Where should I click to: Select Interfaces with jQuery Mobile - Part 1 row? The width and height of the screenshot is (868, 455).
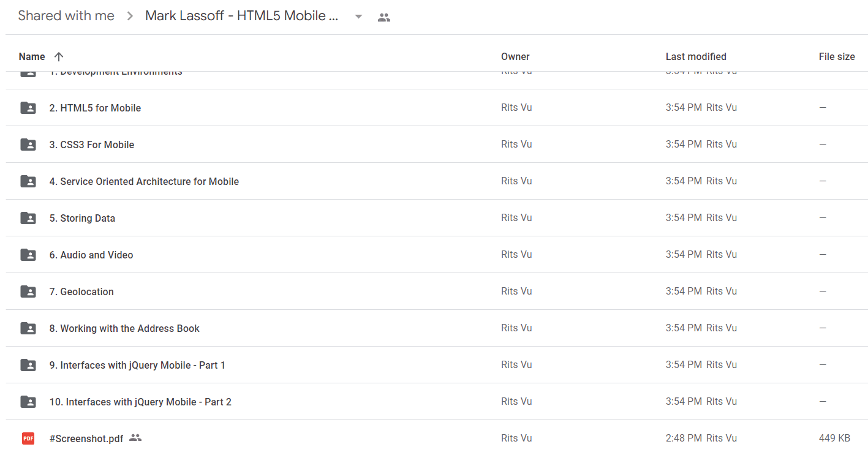point(437,365)
